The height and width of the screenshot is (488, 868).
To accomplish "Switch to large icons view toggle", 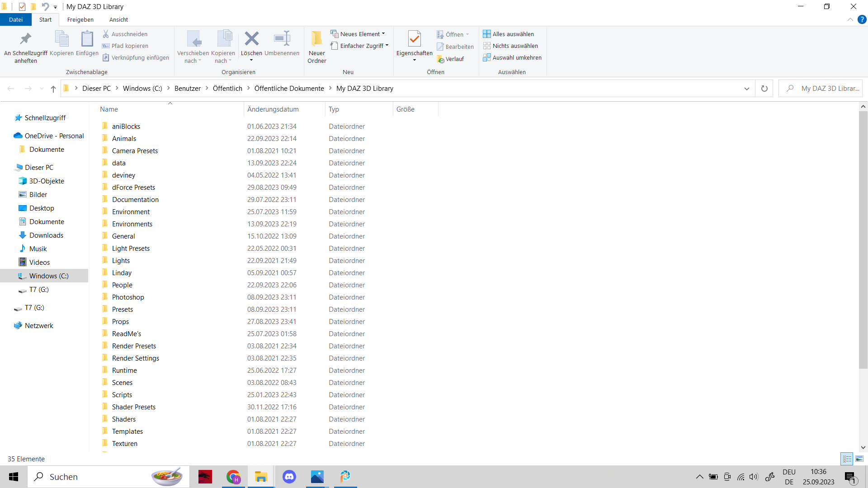I will point(859,459).
